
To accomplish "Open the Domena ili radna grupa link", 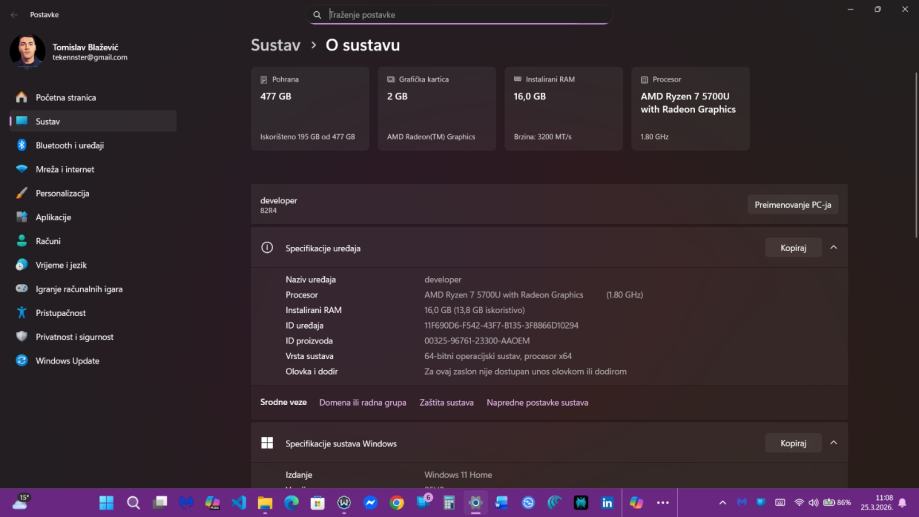I will click(363, 403).
